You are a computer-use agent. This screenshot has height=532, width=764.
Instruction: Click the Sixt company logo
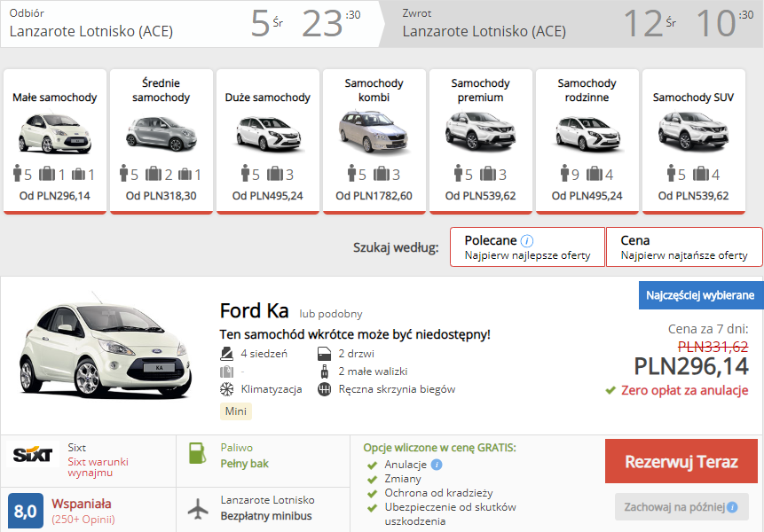tap(33, 456)
